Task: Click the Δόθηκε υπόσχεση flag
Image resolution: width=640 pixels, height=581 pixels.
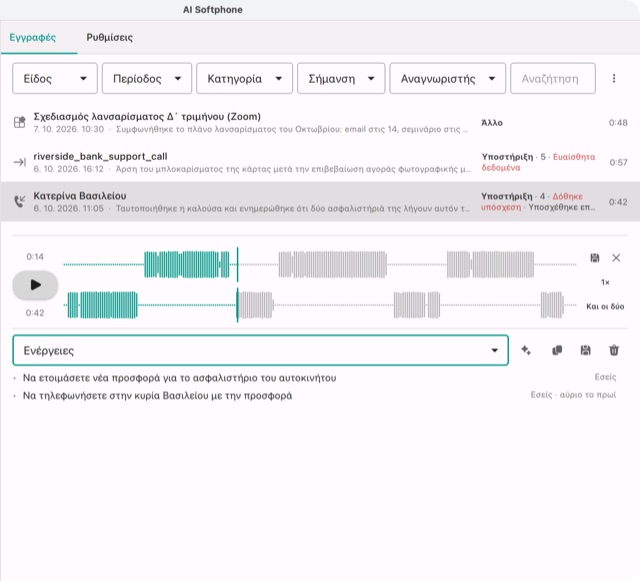Action: click(x=532, y=202)
